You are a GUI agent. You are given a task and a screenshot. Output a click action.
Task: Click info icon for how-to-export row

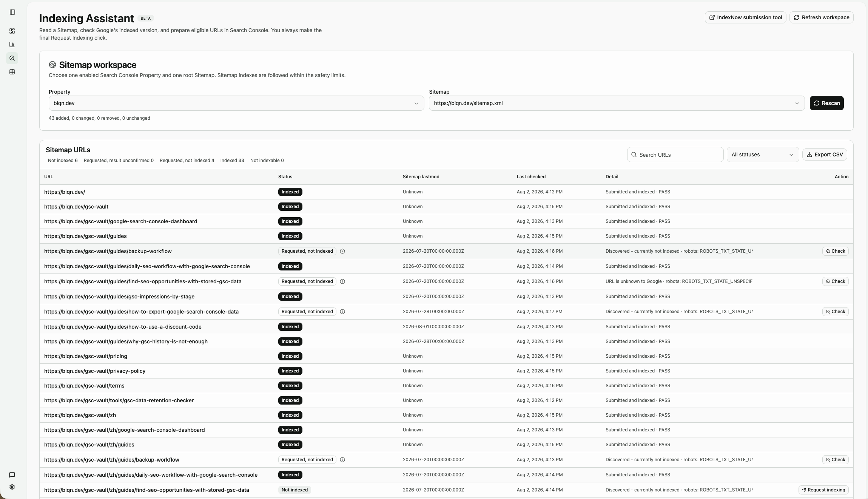coord(342,312)
